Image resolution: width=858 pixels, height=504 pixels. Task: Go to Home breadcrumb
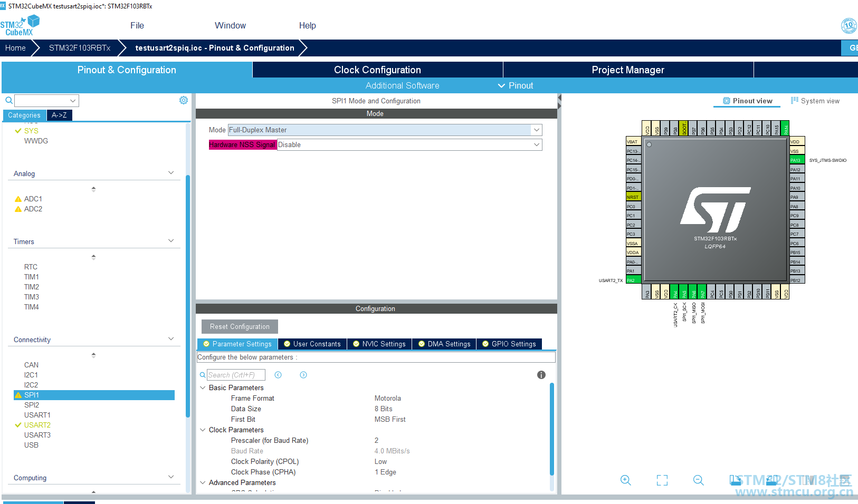pyautogui.click(x=15, y=48)
